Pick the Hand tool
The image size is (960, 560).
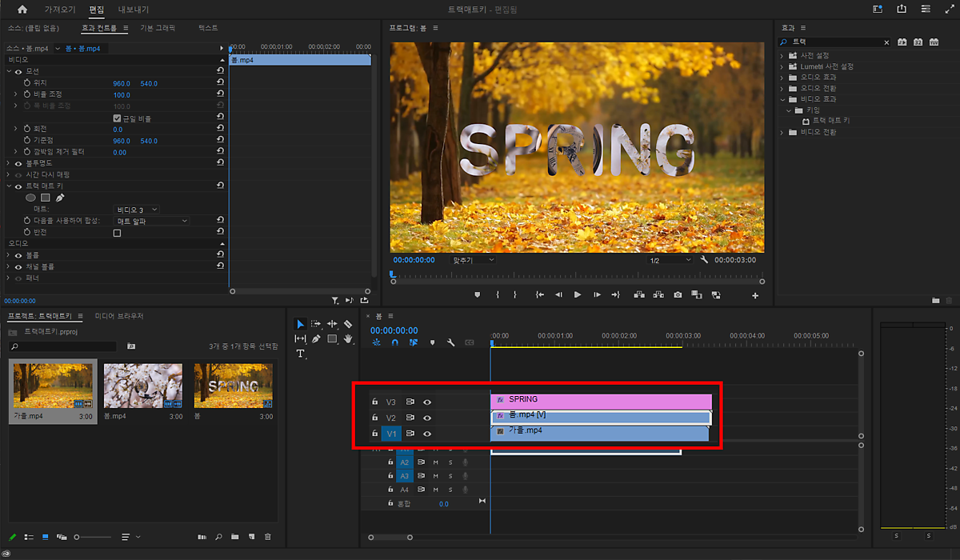(348, 338)
